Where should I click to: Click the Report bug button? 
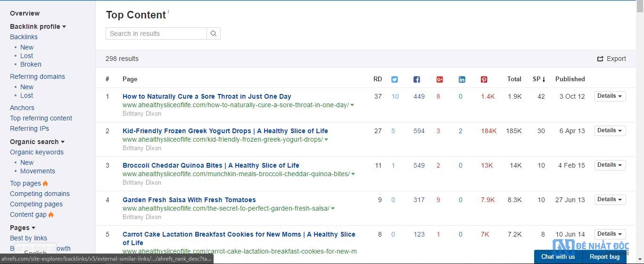(604, 256)
